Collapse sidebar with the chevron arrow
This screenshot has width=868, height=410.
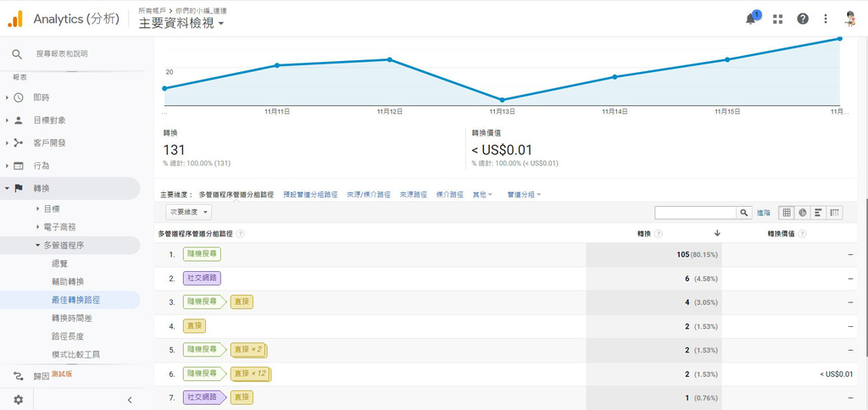[x=130, y=400]
